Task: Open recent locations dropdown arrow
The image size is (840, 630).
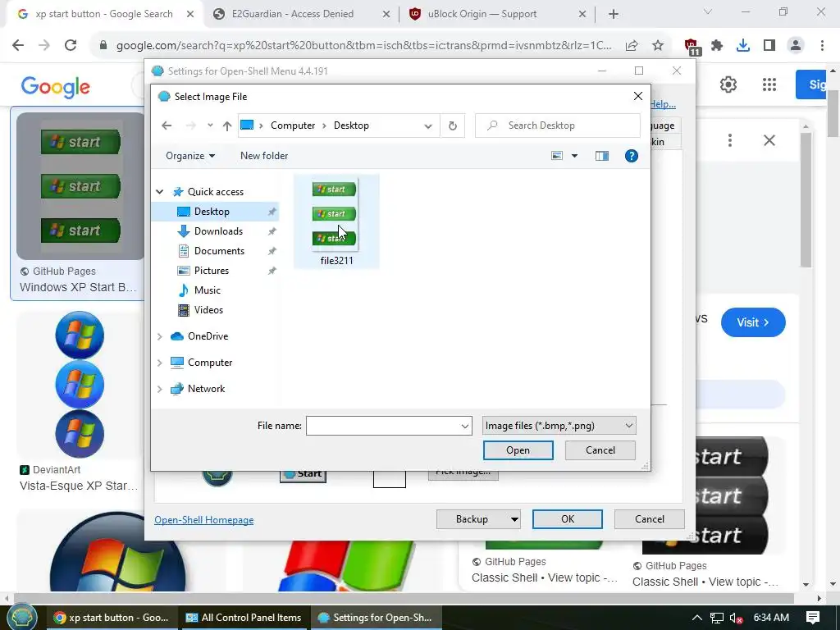Action: click(x=210, y=126)
